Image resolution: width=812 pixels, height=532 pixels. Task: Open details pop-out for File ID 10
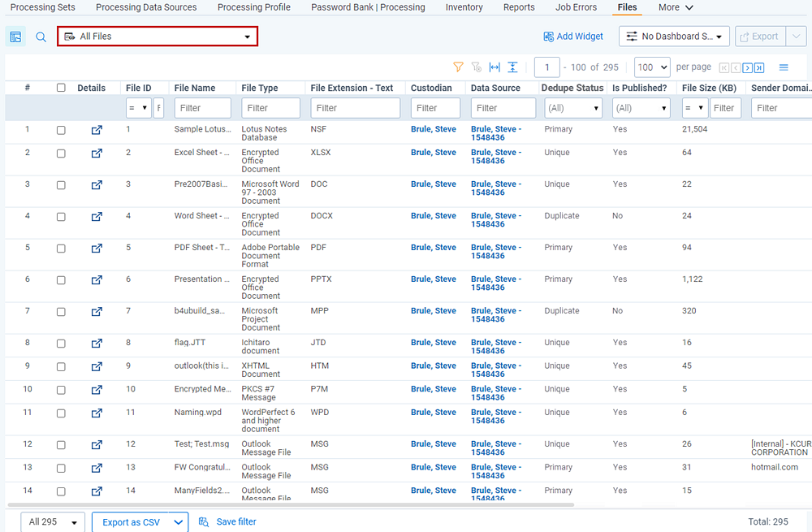point(97,390)
